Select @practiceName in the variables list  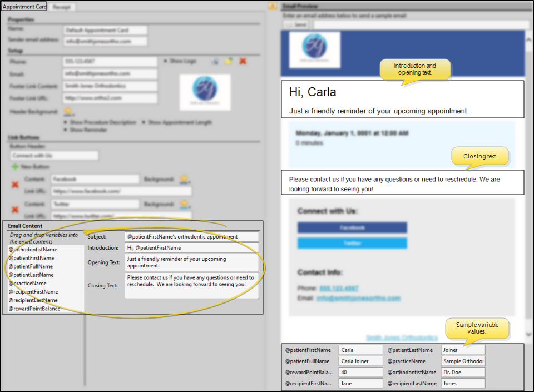tap(28, 284)
